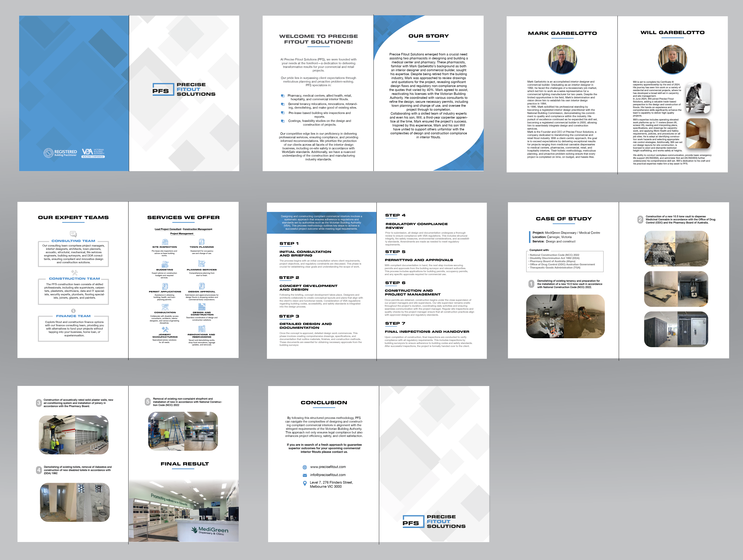Click the Finance Team dollar icon
This screenshot has width=743, height=560.
coord(73,311)
